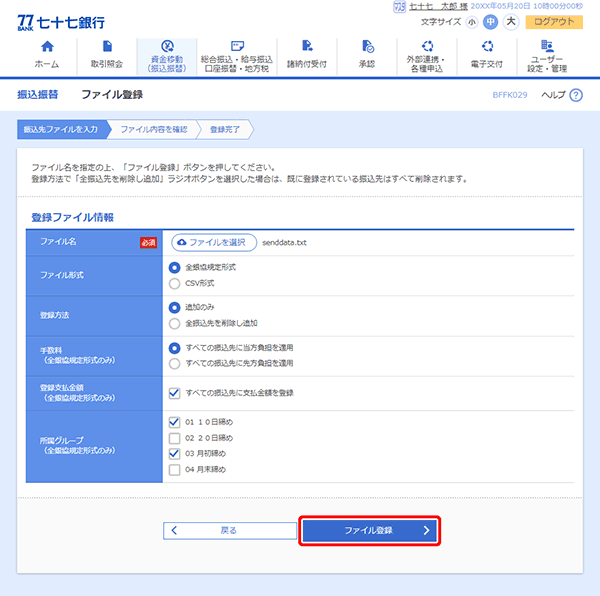Open the 電子交付 navigation icon
Viewport: 600px width, 596px height.
[x=487, y=47]
